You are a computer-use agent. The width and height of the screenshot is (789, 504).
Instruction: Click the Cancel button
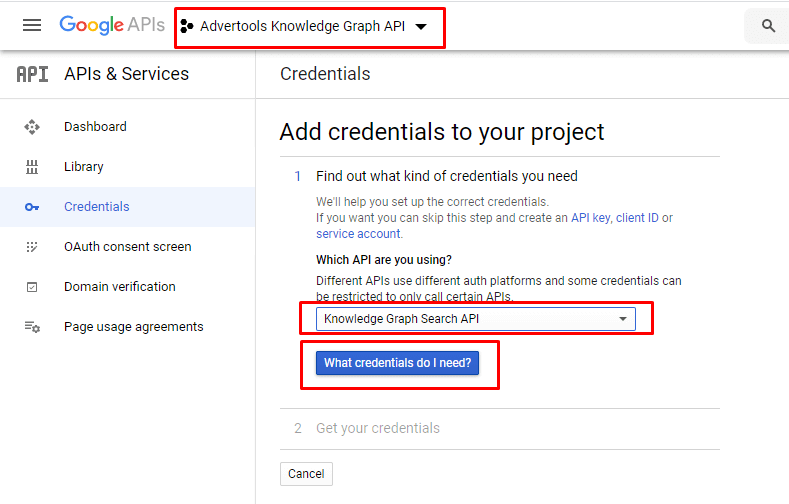point(306,474)
